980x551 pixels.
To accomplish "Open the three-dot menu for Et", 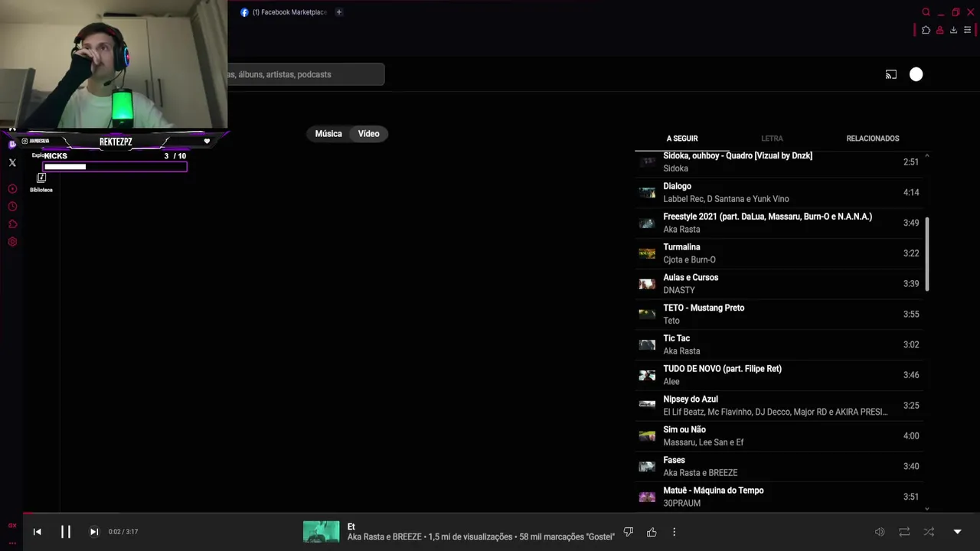I will click(674, 532).
